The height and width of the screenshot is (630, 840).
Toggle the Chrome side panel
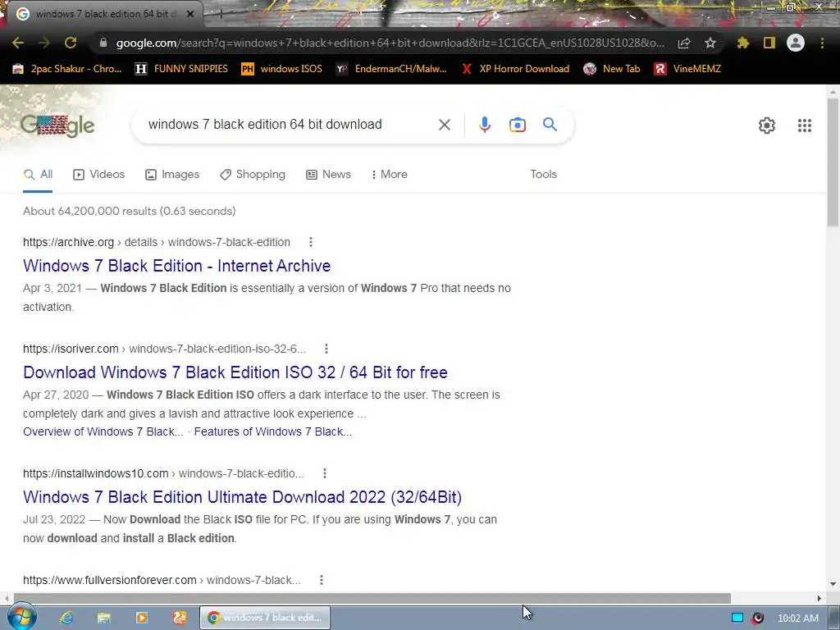(x=769, y=43)
